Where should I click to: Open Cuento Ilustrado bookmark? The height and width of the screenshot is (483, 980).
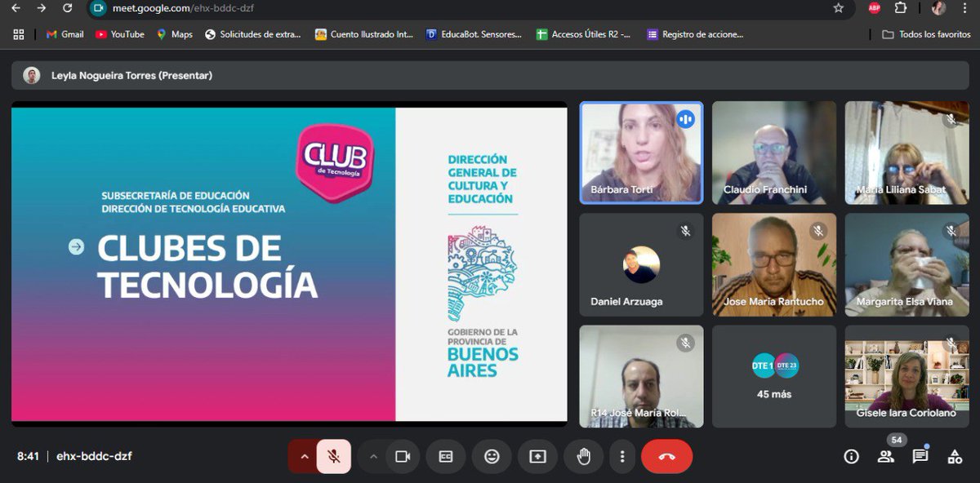pos(365,34)
